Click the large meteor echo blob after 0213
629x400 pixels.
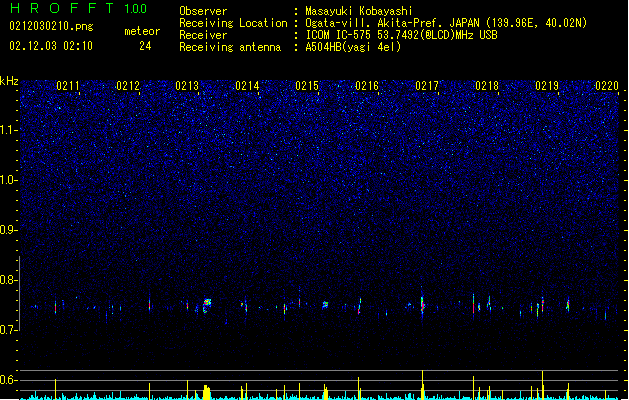207,305
